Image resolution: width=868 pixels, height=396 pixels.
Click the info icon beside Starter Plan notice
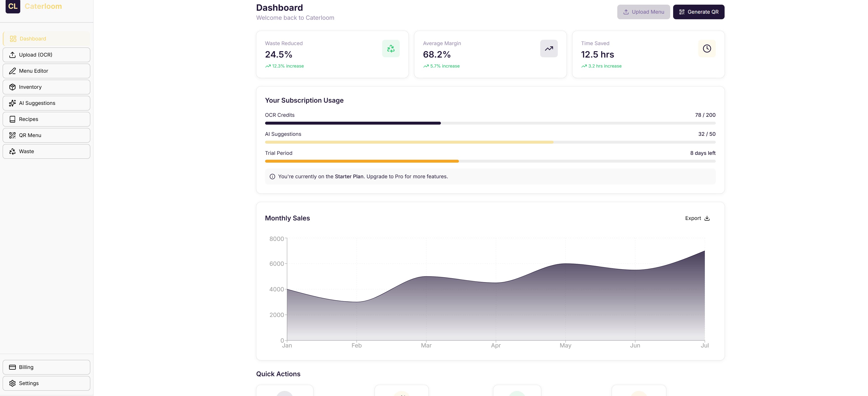[x=272, y=177]
